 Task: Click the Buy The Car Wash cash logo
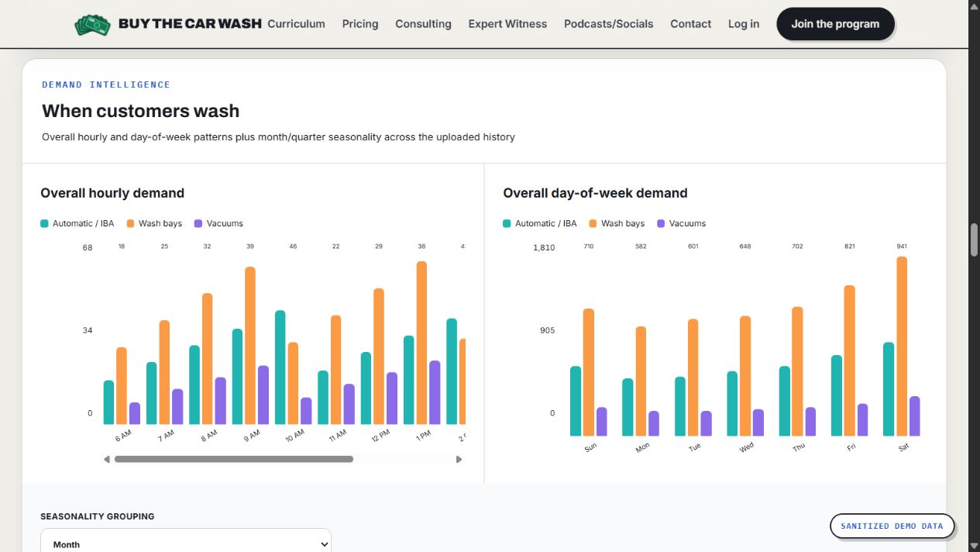point(93,25)
